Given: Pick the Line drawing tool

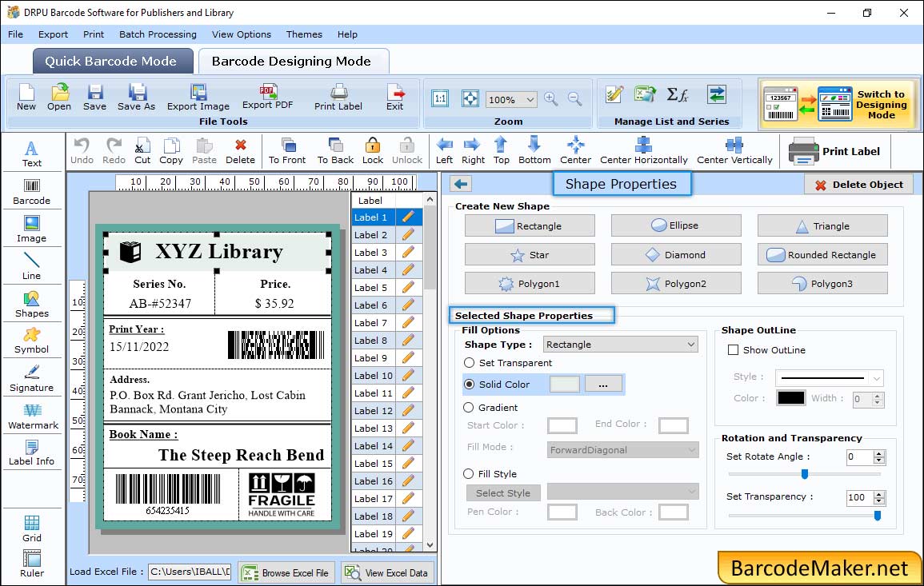Looking at the screenshot, I should click(32, 266).
